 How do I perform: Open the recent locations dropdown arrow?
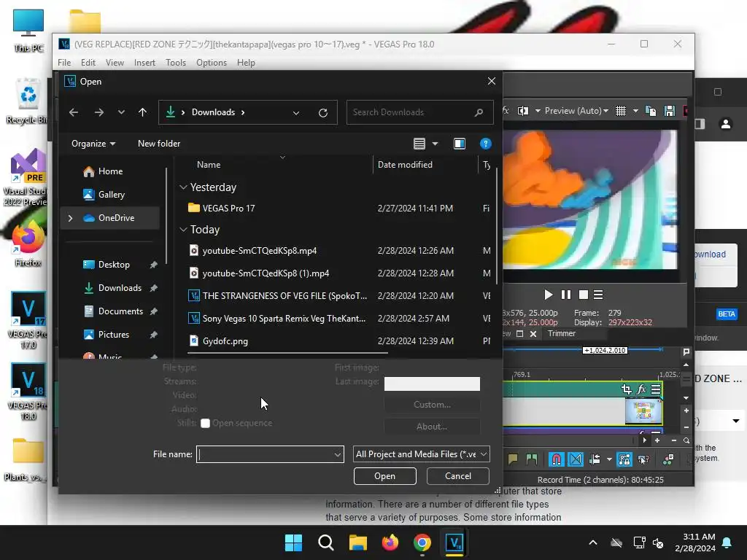[x=121, y=112]
